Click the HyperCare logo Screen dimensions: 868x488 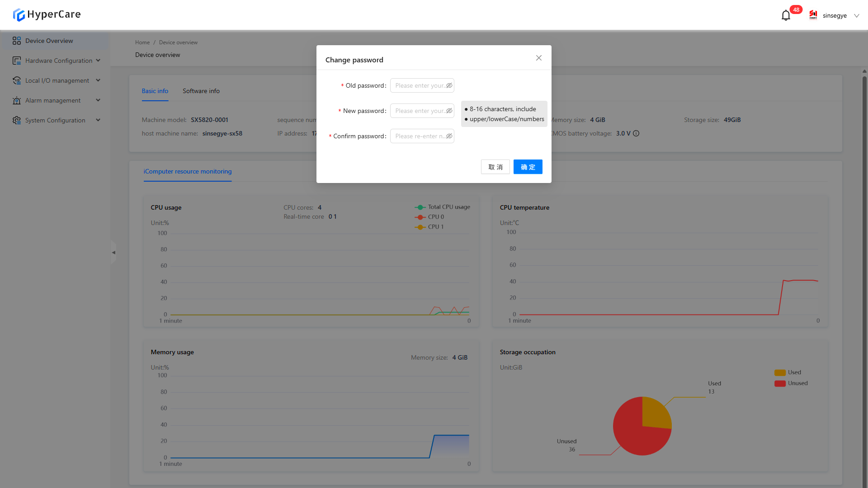click(x=47, y=14)
